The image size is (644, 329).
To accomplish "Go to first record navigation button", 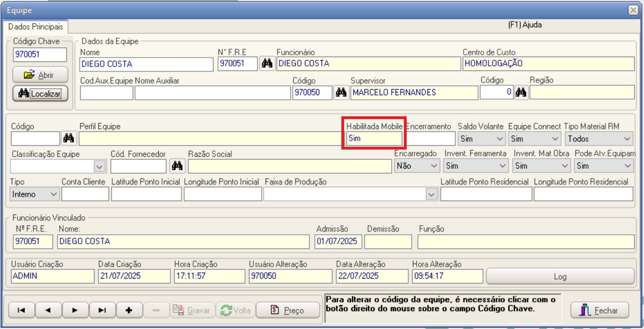I will (22, 311).
